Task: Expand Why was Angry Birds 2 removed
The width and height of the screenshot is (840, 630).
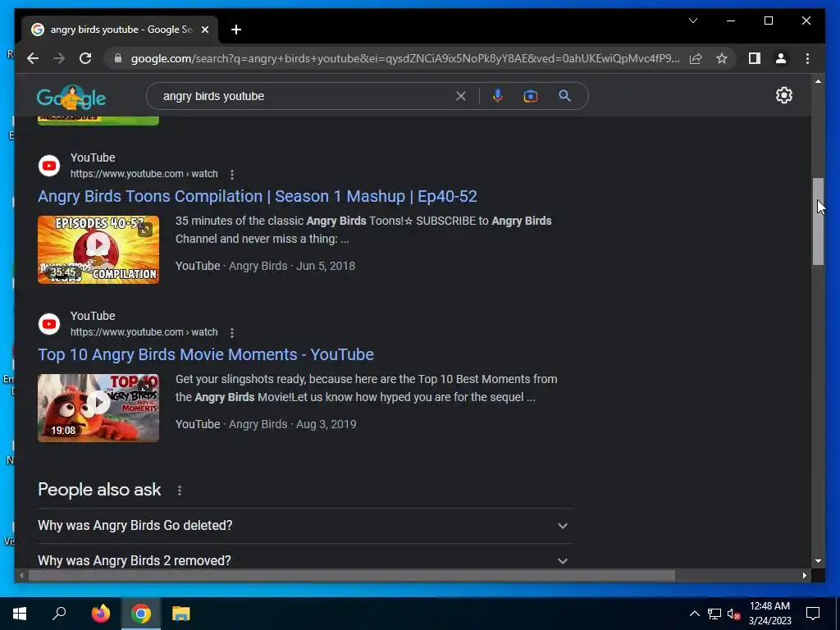Action: 305,560
